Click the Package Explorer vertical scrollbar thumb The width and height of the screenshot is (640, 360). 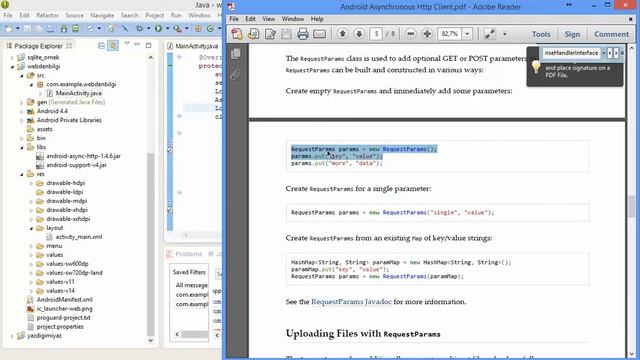[x=151, y=244]
